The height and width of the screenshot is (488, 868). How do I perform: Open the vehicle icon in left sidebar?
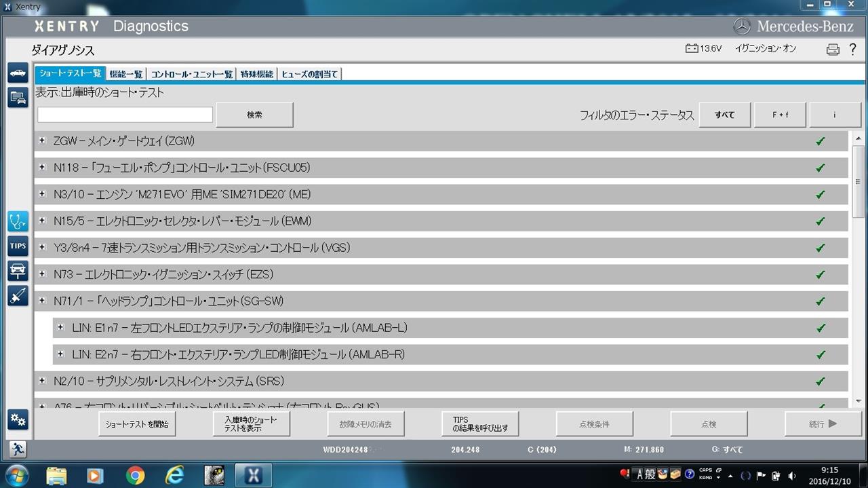click(18, 73)
